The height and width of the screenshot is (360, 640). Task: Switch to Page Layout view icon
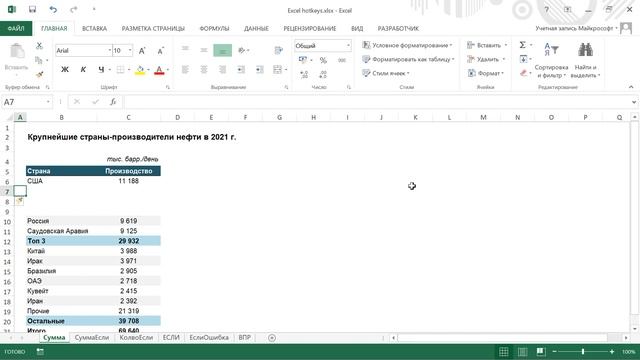tap(522, 351)
